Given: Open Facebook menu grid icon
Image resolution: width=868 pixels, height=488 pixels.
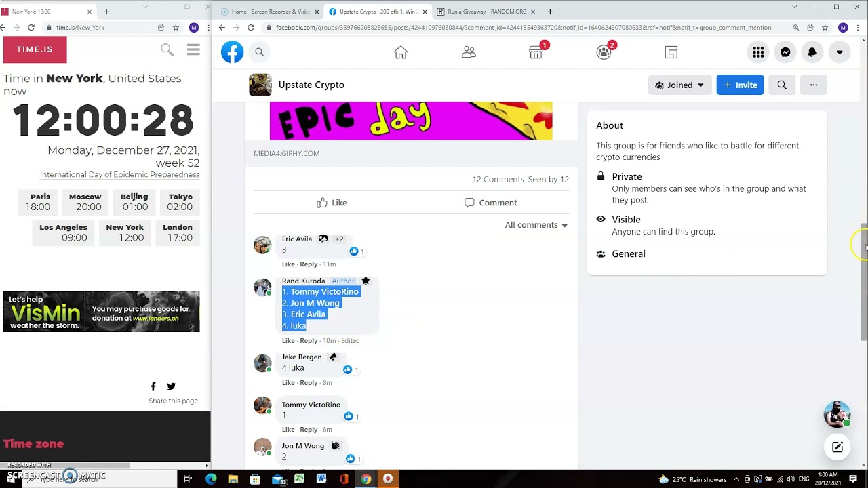Looking at the screenshot, I should point(758,52).
